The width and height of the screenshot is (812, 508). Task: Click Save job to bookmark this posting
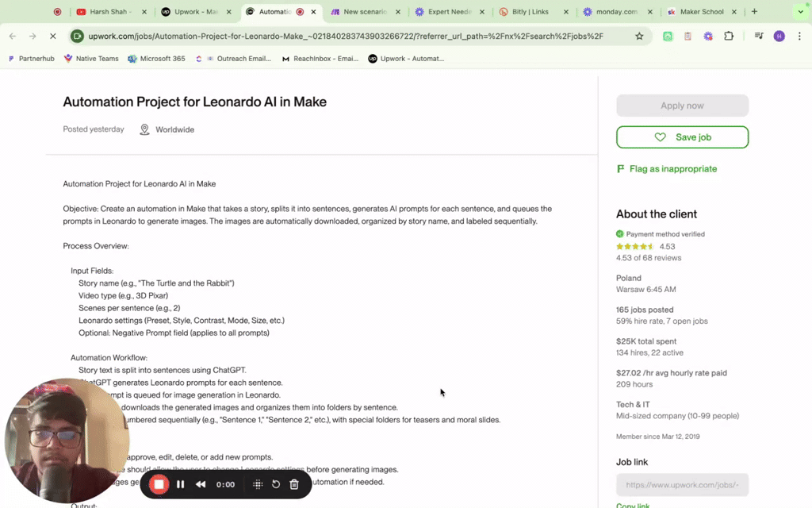(x=682, y=137)
